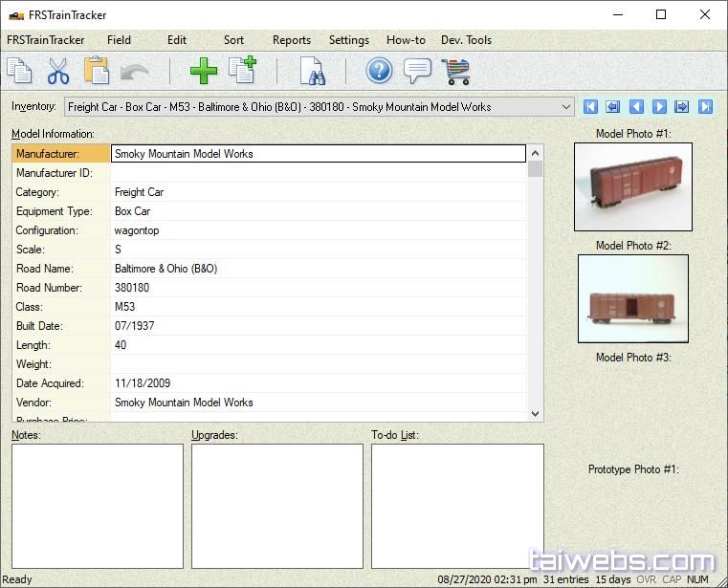Add a new entry with green plus
The image size is (728, 588).
(x=203, y=72)
